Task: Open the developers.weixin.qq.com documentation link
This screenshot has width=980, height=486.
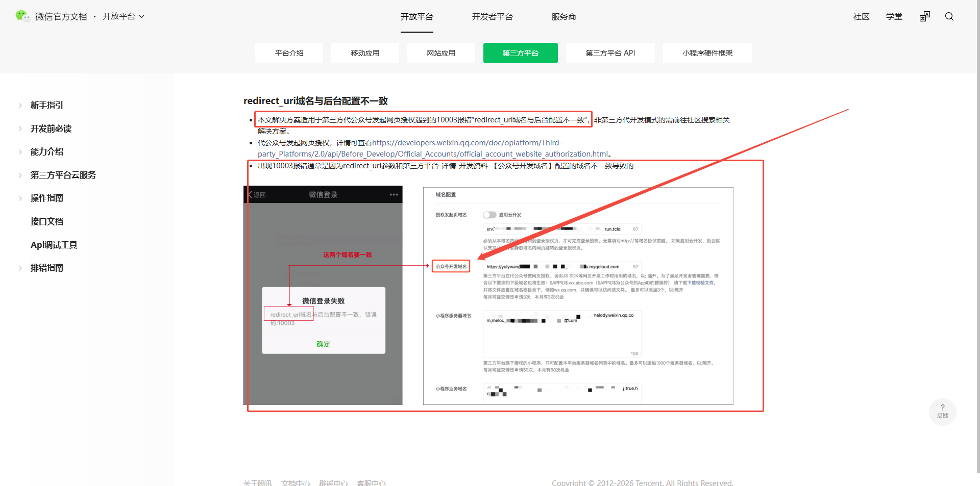Action: pos(434,148)
